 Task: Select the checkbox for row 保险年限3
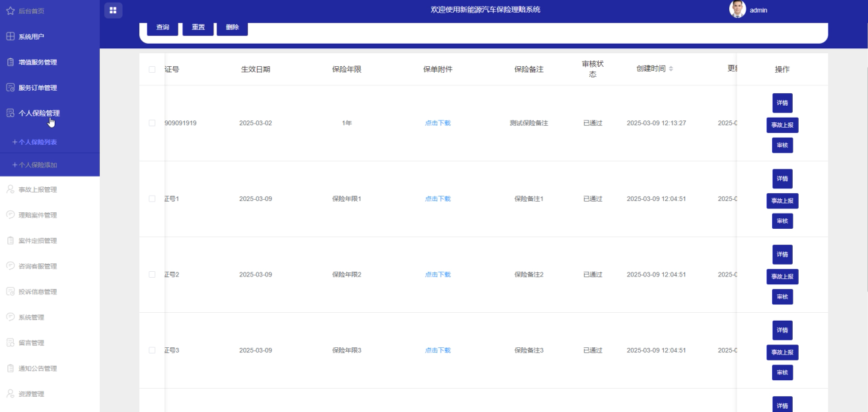(152, 350)
